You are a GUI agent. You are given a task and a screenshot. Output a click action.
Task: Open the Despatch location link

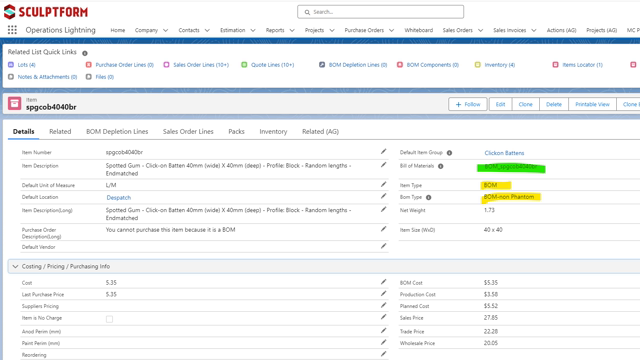pos(119,198)
